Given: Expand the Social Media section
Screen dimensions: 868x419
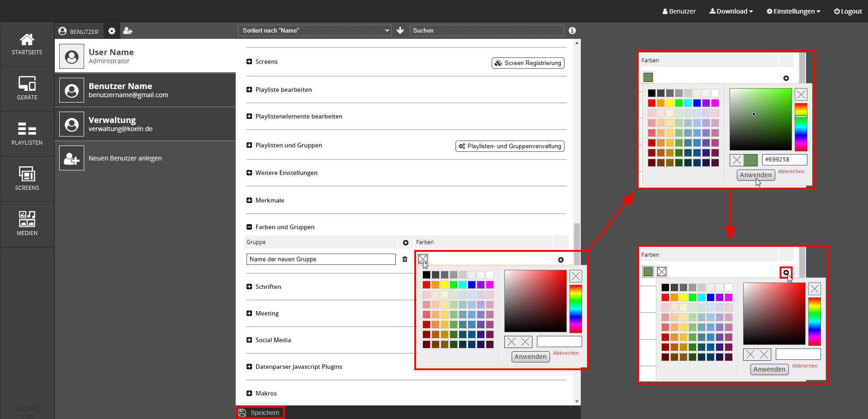Looking at the screenshot, I should pyautogui.click(x=249, y=340).
